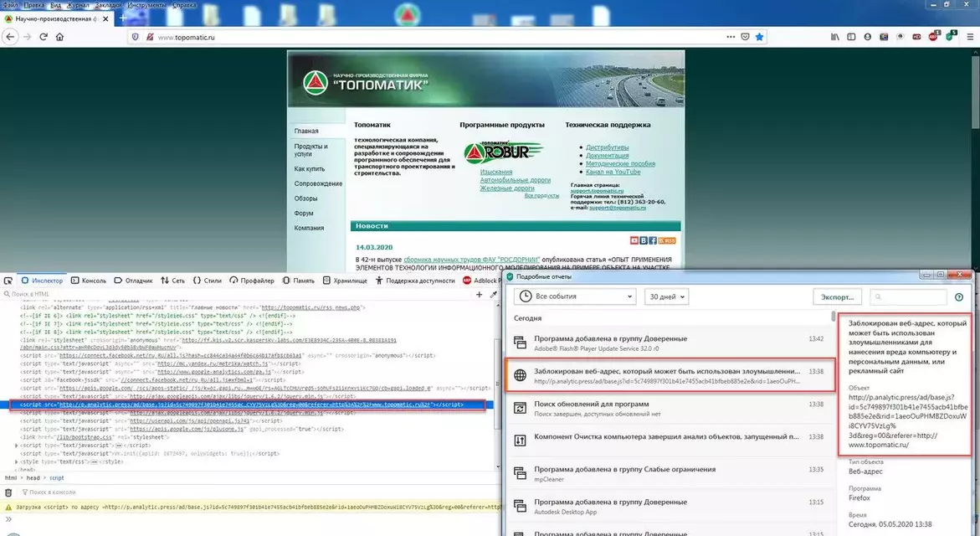Switch to the Сеть DevTools tab
The image size is (980, 536).
click(x=172, y=281)
